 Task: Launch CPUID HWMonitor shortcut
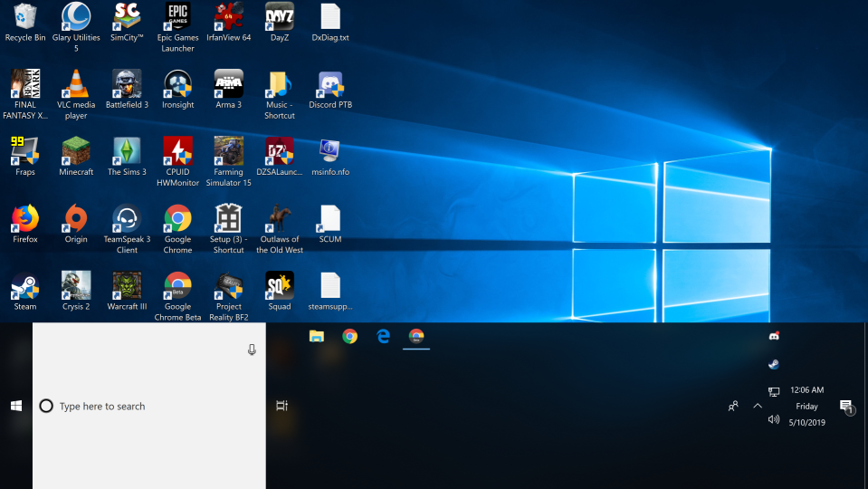(x=177, y=161)
